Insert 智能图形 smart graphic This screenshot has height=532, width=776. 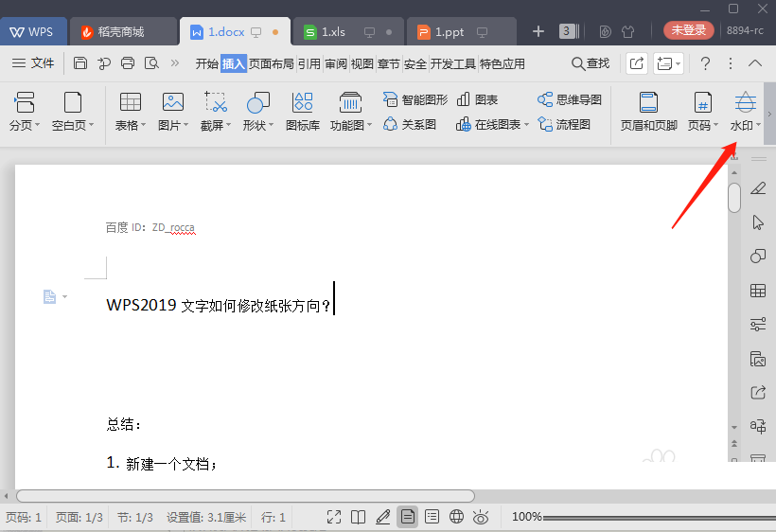click(x=415, y=100)
